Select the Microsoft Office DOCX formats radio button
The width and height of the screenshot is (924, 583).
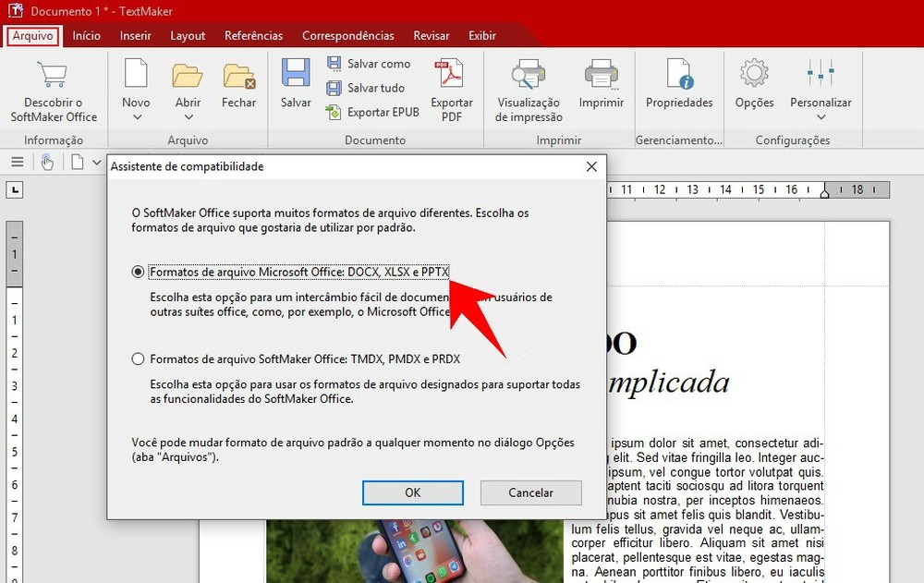pyautogui.click(x=138, y=272)
